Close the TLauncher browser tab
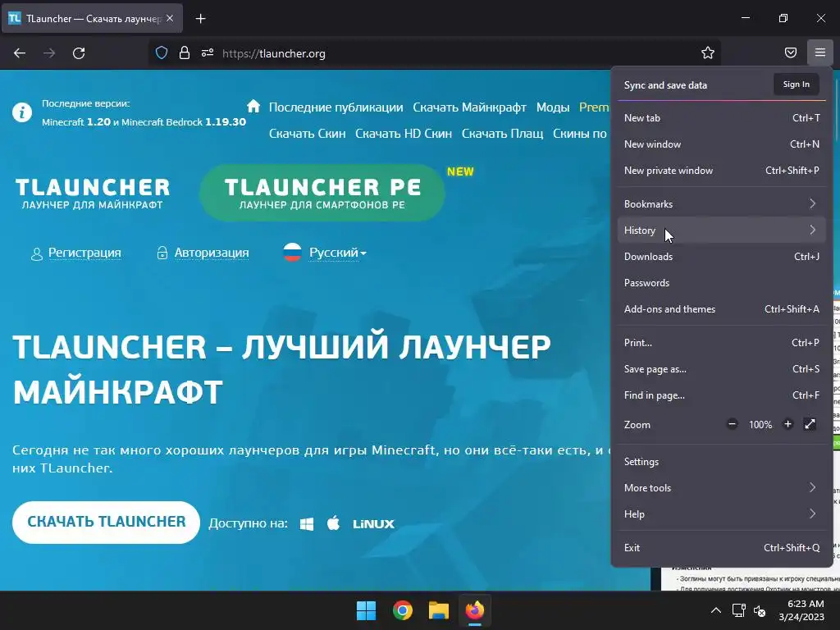 (x=170, y=18)
